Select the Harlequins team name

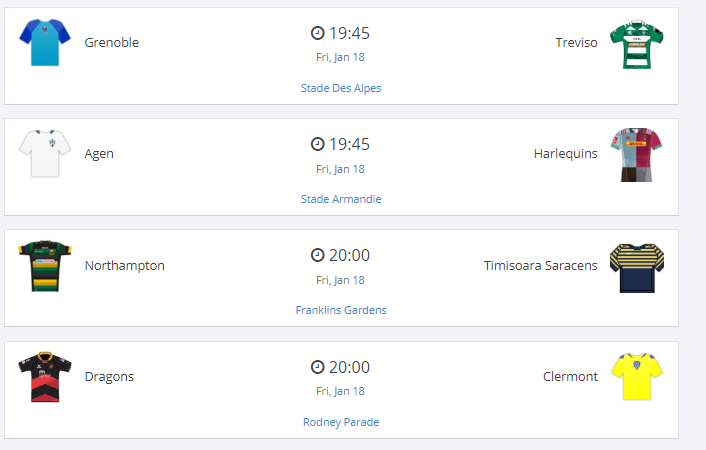point(566,153)
